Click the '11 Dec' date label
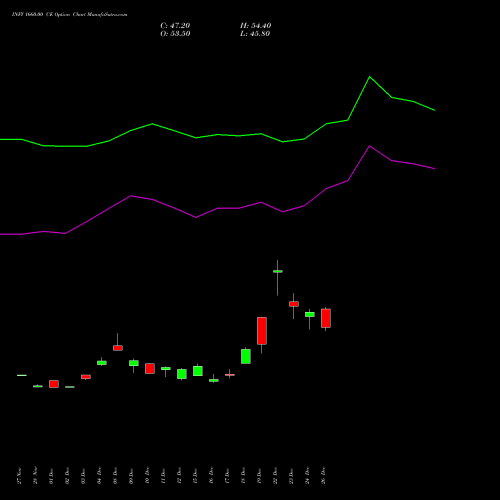Screen dimensions: 500x500 click(163, 476)
